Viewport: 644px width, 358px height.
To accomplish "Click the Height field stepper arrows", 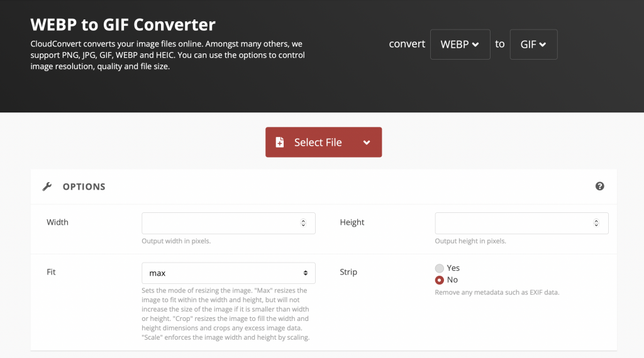I will click(596, 223).
